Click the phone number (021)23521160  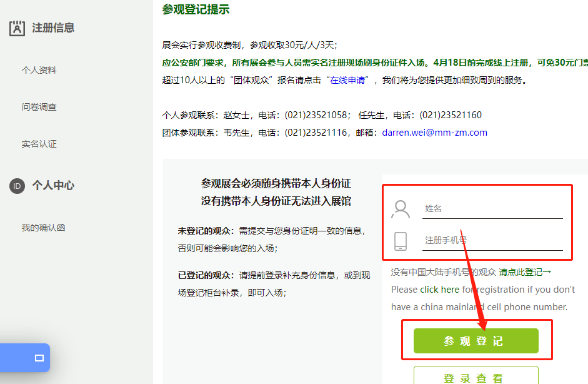pos(451,115)
